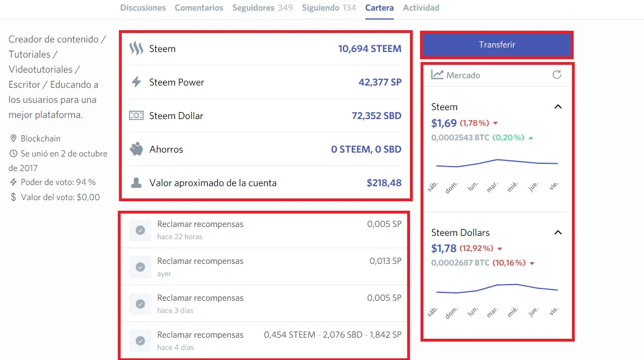Image resolution: width=644 pixels, height=360 pixels.
Task: Switch to the Actividad tab
Action: [x=421, y=8]
